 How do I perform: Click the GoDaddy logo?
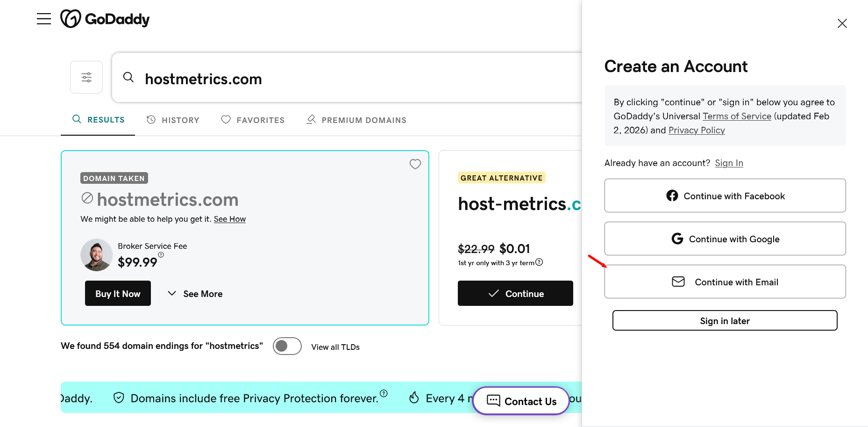[105, 19]
